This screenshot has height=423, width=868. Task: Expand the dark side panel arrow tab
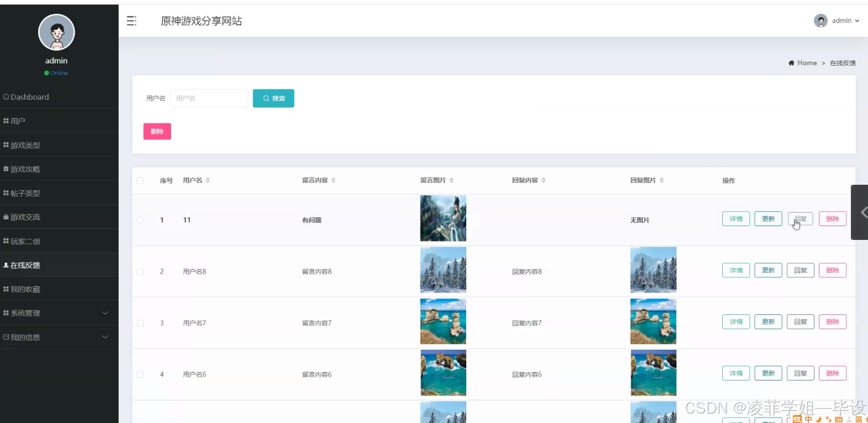tap(860, 212)
